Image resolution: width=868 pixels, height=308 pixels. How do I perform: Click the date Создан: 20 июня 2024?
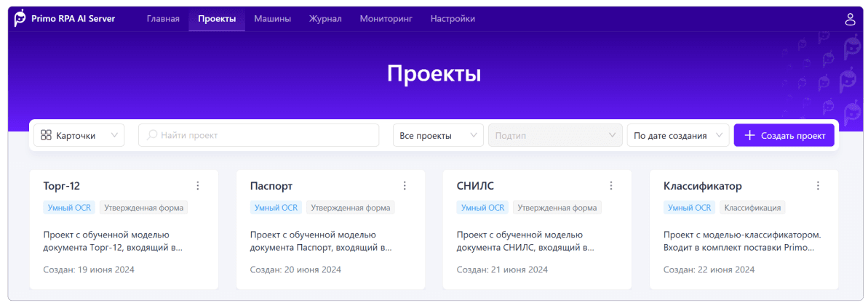click(295, 269)
